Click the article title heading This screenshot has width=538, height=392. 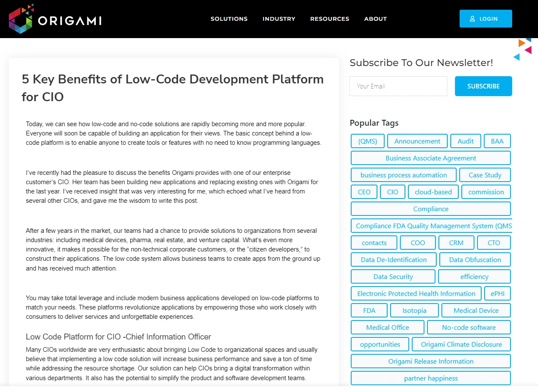[173, 88]
